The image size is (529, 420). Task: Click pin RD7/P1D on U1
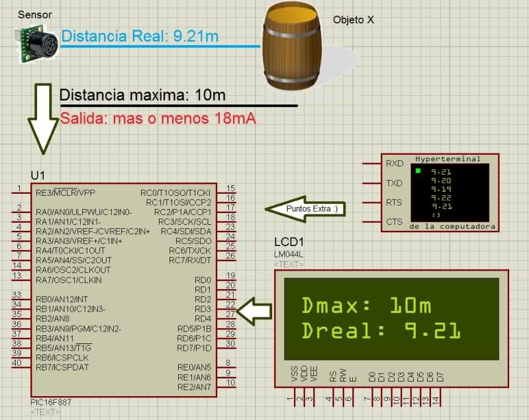(194, 348)
